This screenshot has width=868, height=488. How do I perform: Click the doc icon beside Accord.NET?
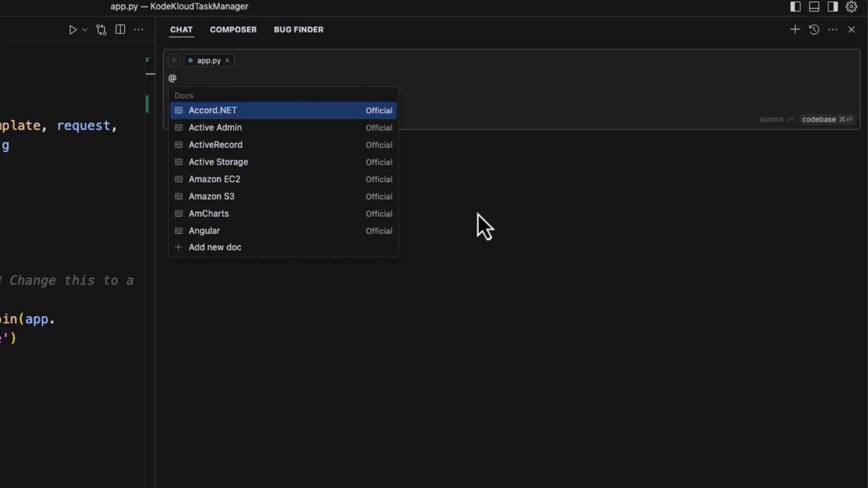tap(178, 110)
